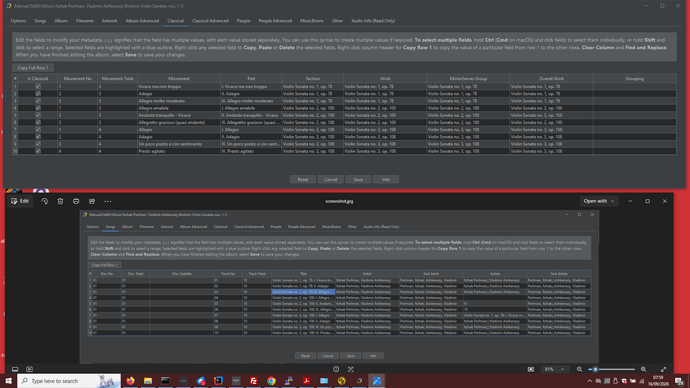The image size is (690, 388).
Task: Toggle Is Classical for Presto agitato row
Action: (38, 151)
